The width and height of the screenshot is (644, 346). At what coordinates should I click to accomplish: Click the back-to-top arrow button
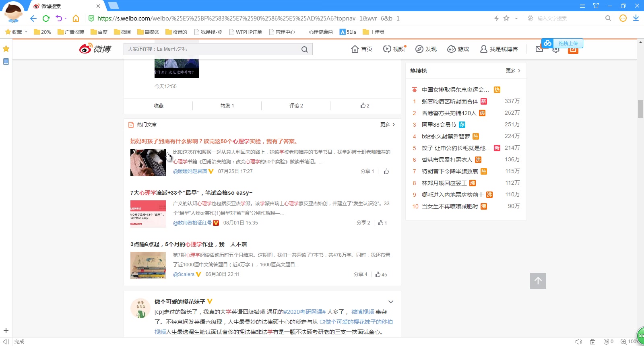tap(538, 281)
